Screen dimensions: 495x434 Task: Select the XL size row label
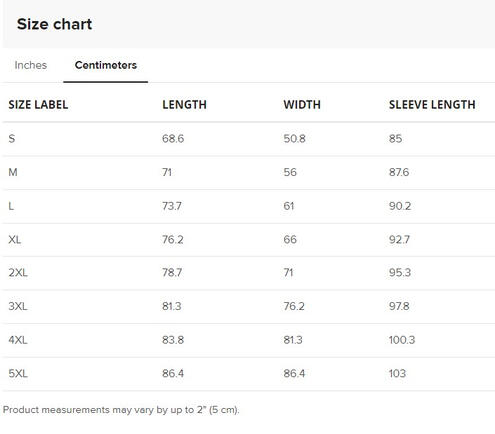(x=15, y=239)
